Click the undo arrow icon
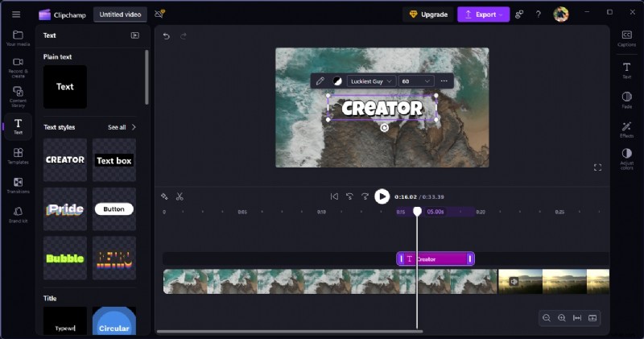The width and height of the screenshot is (644, 339). point(167,35)
